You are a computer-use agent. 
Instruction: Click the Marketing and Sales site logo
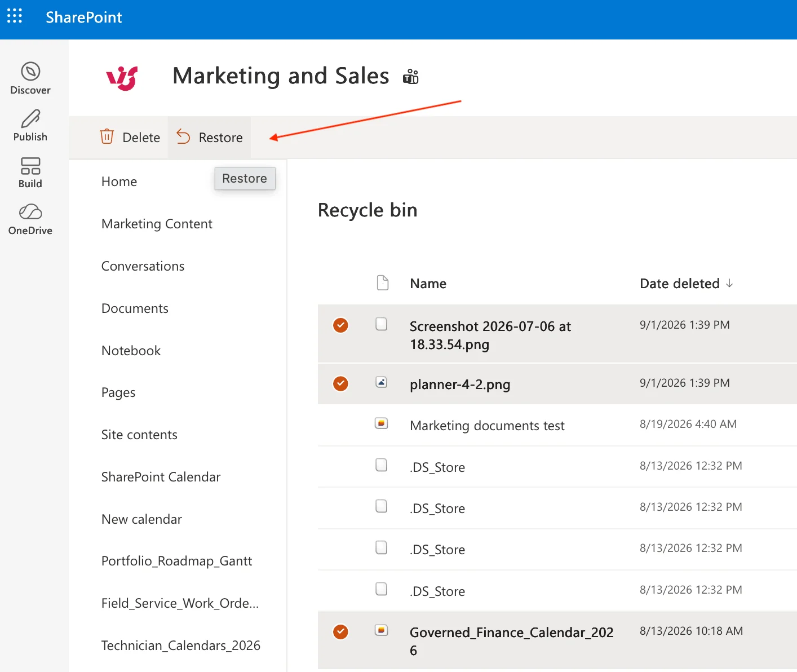[122, 78]
